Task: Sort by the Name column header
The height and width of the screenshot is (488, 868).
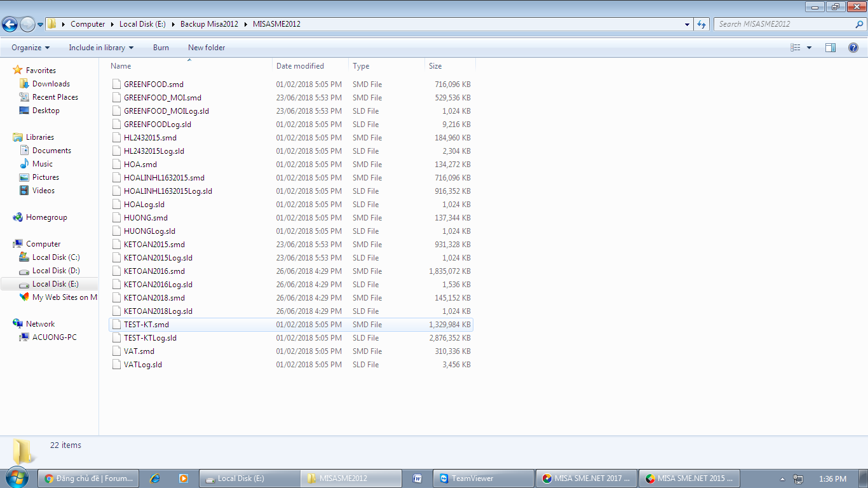Action: [189, 66]
